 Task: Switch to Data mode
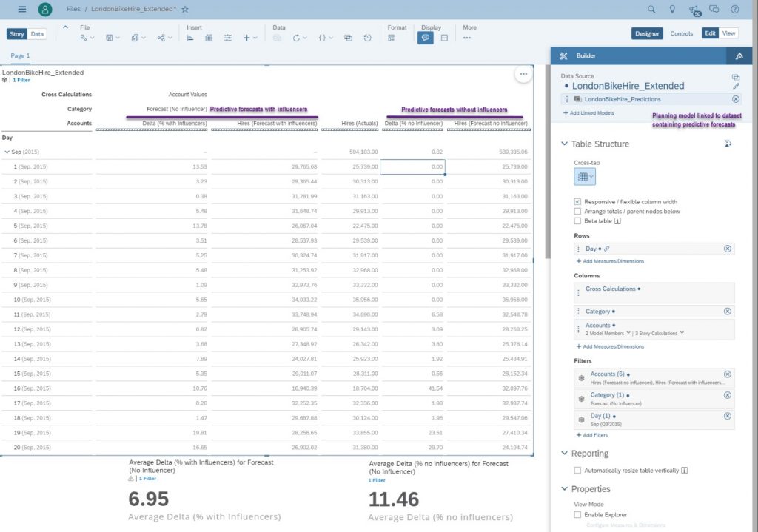click(x=37, y=34)
